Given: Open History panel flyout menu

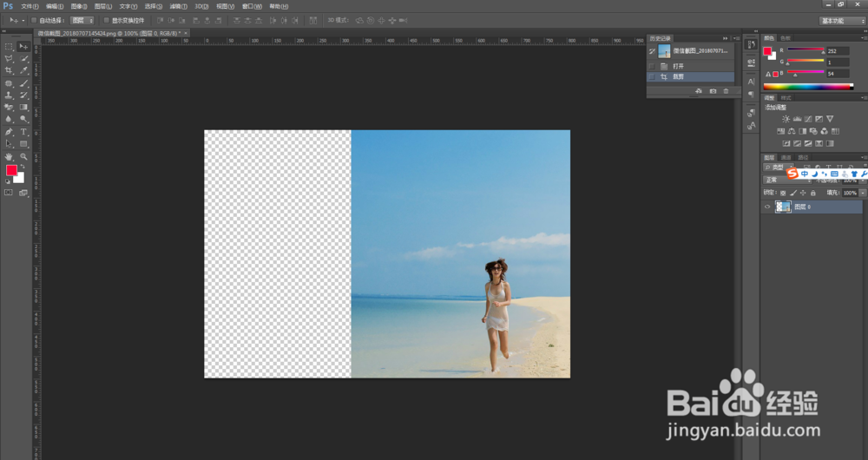Looking at the screenshot, I should click(x=737, y=38).
